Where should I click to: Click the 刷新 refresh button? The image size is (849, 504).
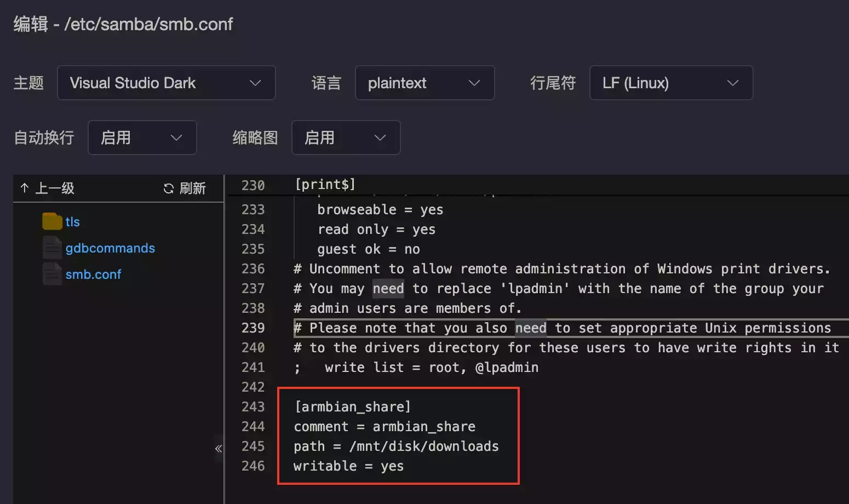[192, 188]
